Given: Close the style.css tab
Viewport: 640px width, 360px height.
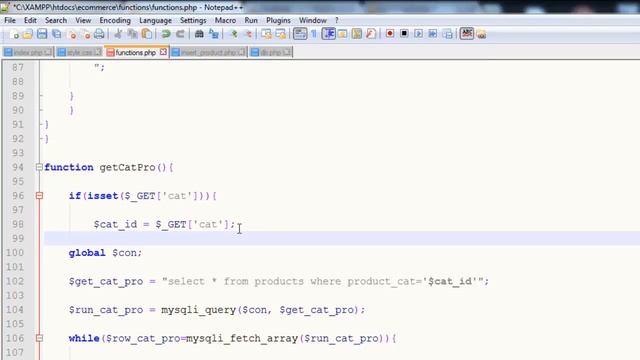Looking at the screenshot, I should coord(98,52).
